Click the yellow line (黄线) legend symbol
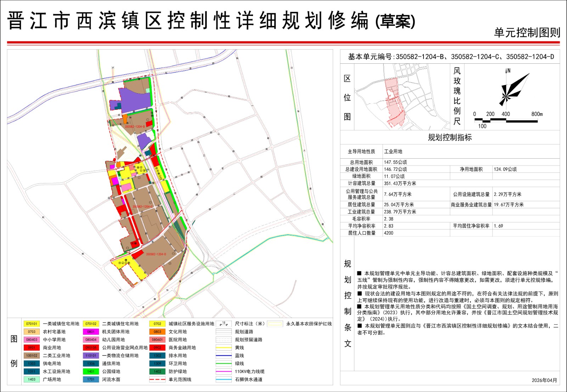Image resolution: width=567 pixels, height=392 pixels. [224, 348]
